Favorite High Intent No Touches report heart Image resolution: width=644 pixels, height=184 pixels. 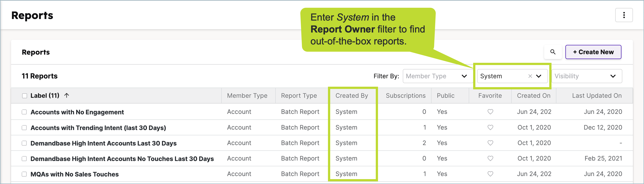[490, 159]
